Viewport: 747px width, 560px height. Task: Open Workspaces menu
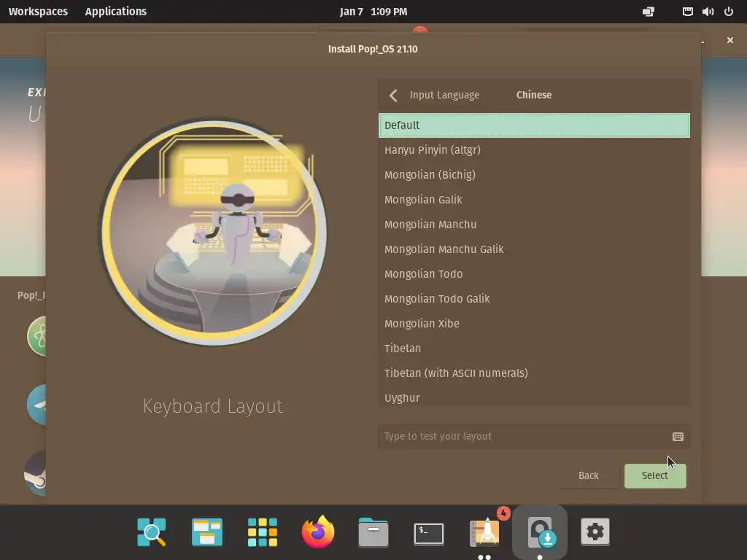[x=38, y=12]
